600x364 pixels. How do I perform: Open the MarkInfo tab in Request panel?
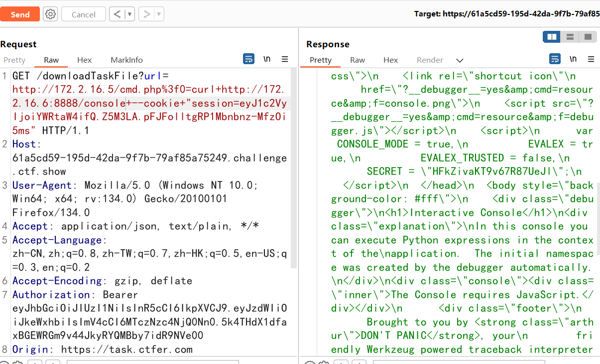pyautogui.click(x=126, y=60)
